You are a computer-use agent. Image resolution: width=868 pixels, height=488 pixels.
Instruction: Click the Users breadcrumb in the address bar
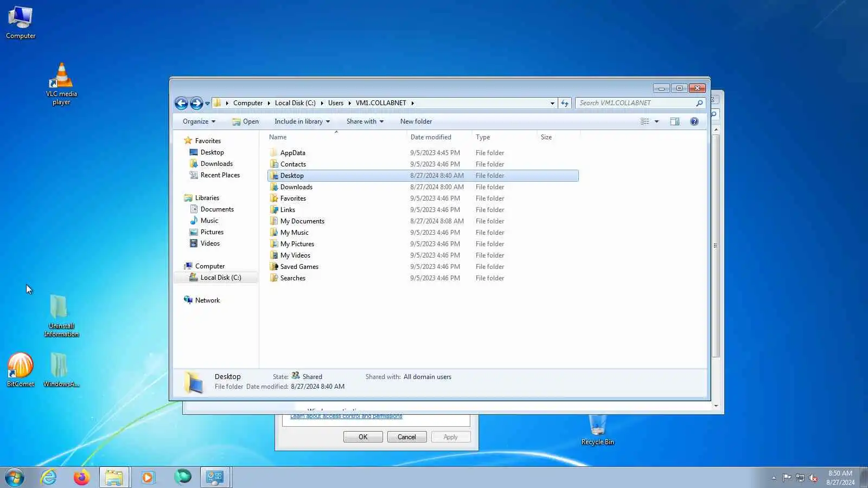(x=336, y=103)
